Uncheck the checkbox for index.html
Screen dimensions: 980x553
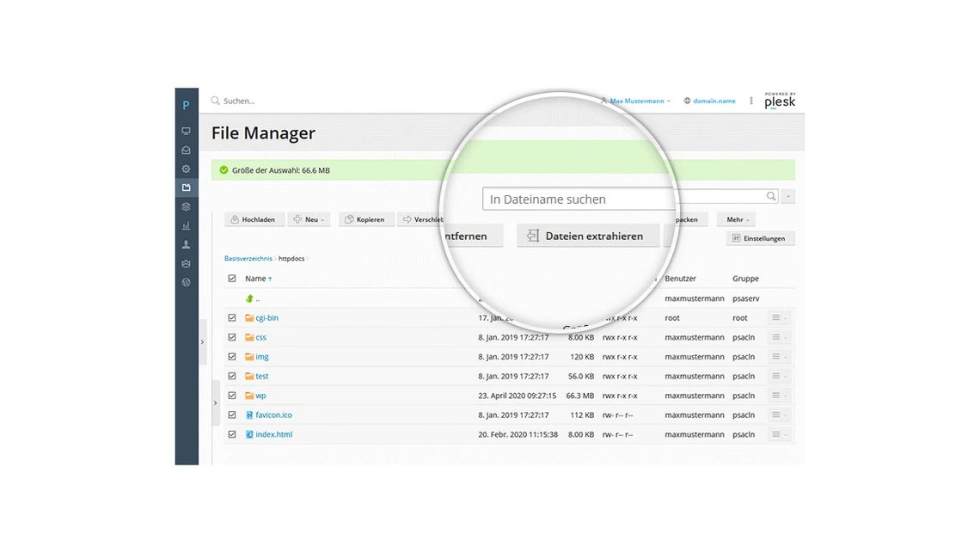[x=232, y=434]
